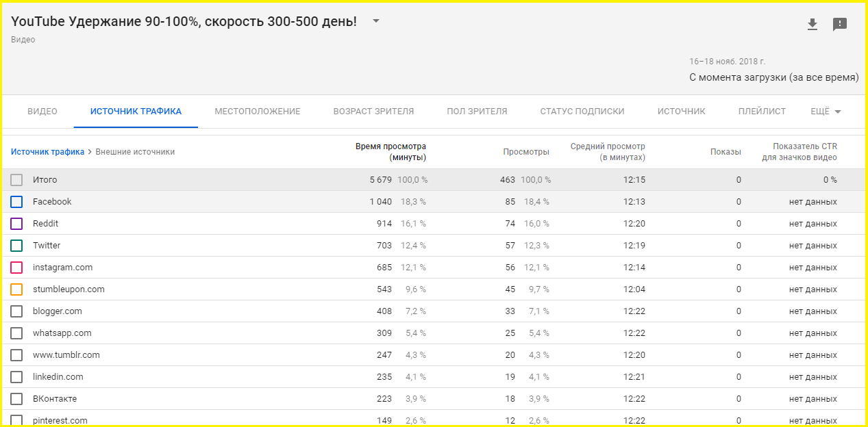
Task: Click Facebook watch time value 1 040
Action: [x=381, y=202]
